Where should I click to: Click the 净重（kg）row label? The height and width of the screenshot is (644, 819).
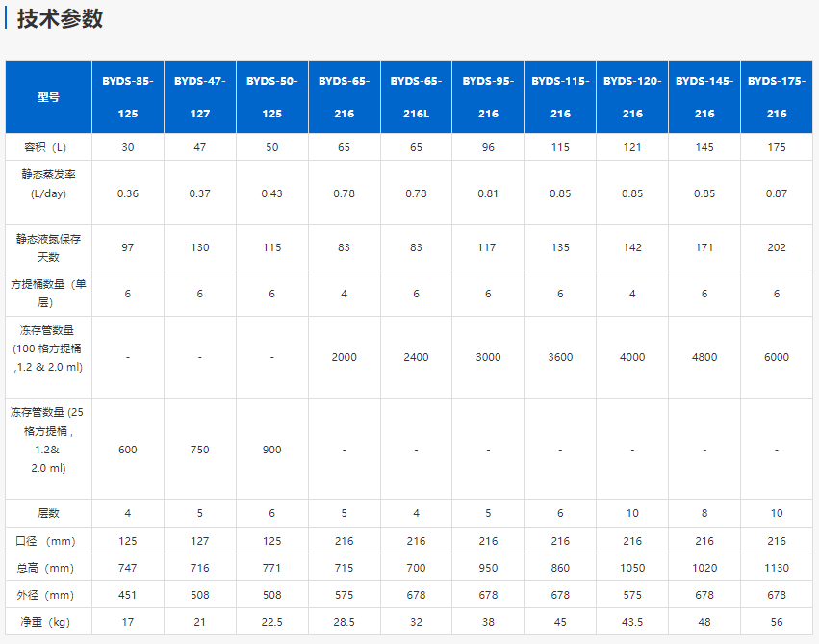tap(48, 622)
